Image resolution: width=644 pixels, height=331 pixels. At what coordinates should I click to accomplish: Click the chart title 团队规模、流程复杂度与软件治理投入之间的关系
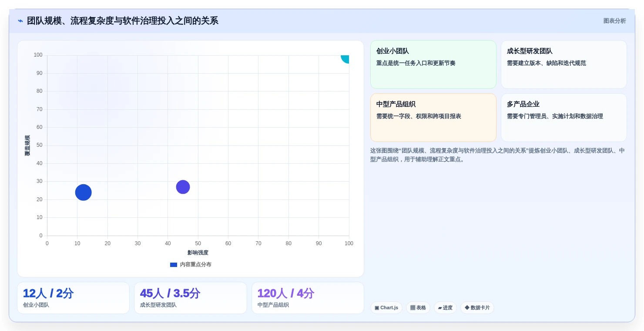[x=123, y=21]
